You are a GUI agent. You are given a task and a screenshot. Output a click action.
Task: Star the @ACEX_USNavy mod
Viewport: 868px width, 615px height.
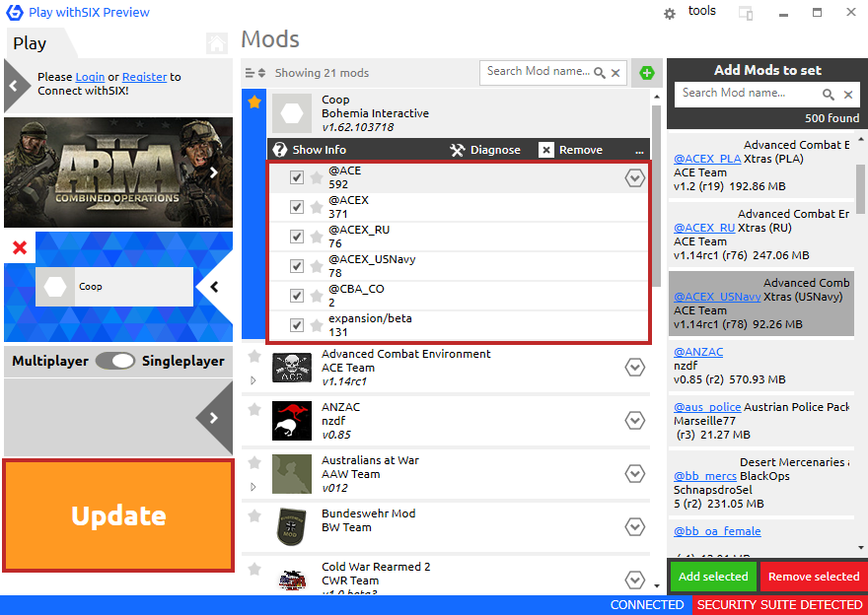click(x=317, y=266)
